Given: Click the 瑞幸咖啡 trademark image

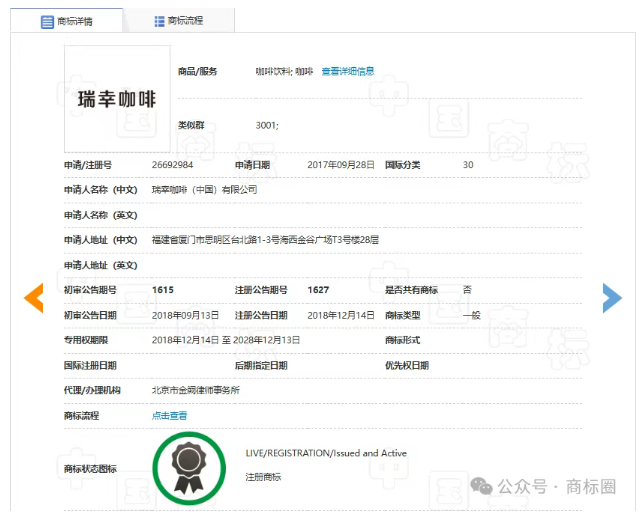Looking at the screenshot, I should pos(117,99).
